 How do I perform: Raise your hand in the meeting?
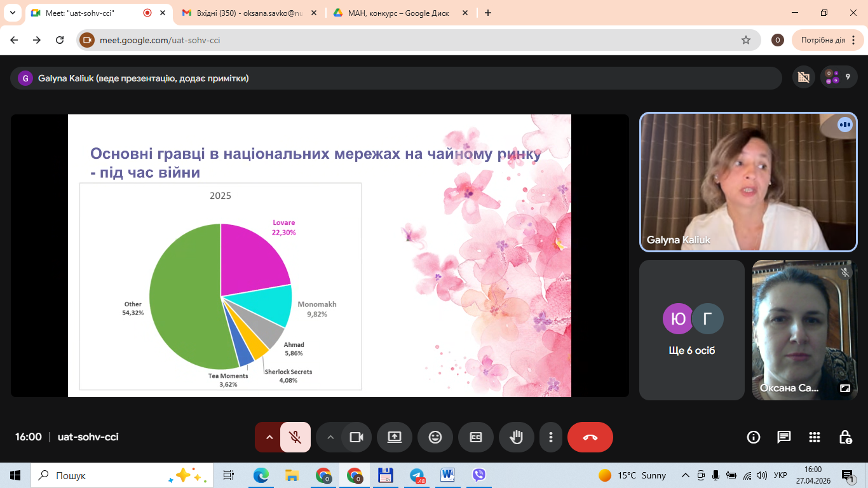[x=517, y=437]
